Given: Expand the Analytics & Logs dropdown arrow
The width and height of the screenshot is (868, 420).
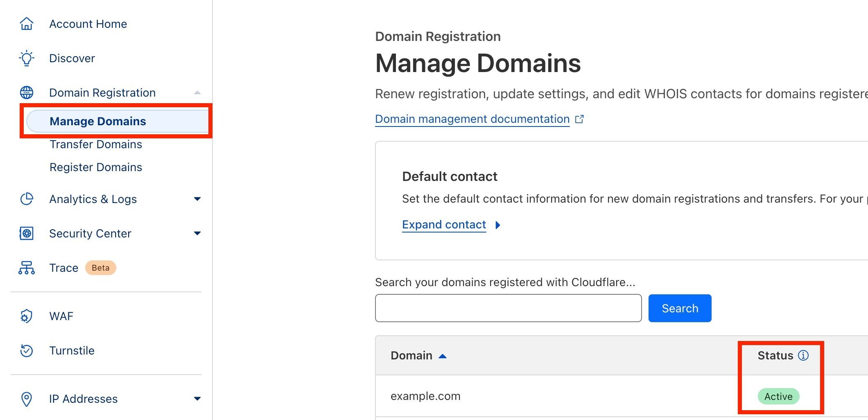Looking at the screenshot, I should click(x=197, y=199).
